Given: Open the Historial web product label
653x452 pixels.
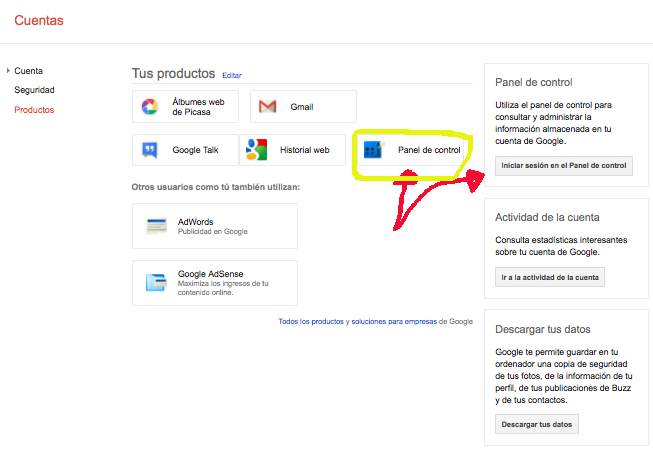Looking at the screenshot, I should coord(304,150).
